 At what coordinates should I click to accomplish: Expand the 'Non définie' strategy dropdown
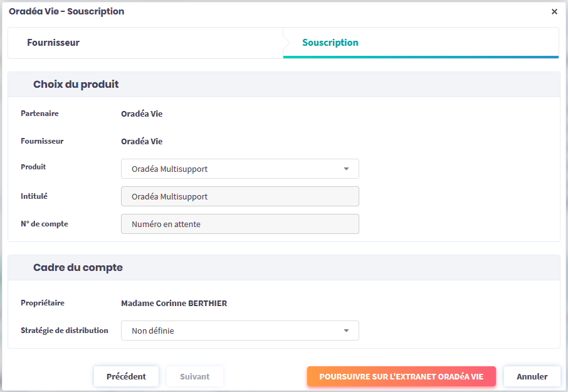click(x=232, y=331)
